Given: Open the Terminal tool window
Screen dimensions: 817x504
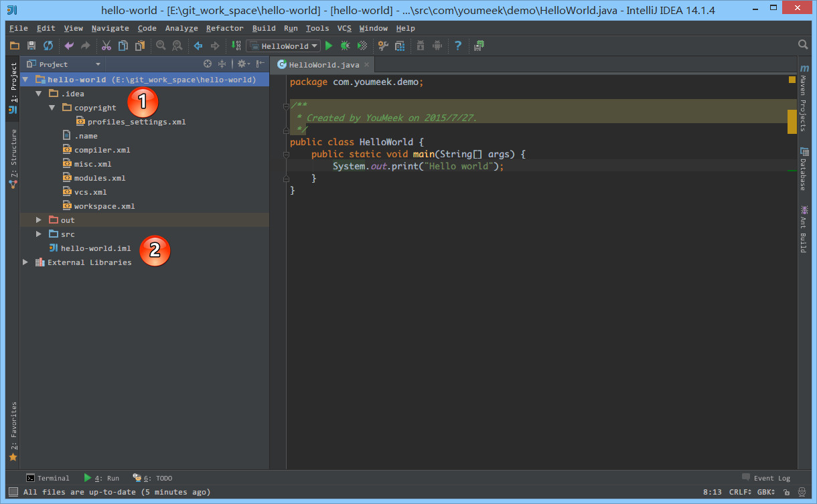Looking at the screenshot, I should [x=48, y=478].
